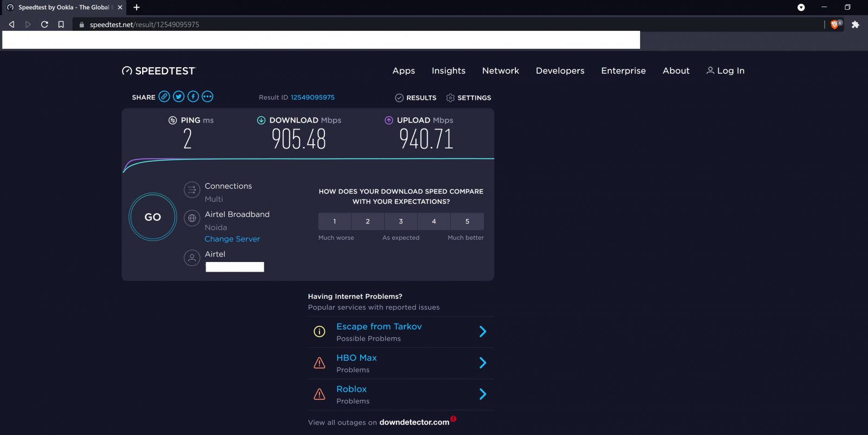Click the ping icon
868x435 pixels.
pyautogui.click(x=173, y=120)
